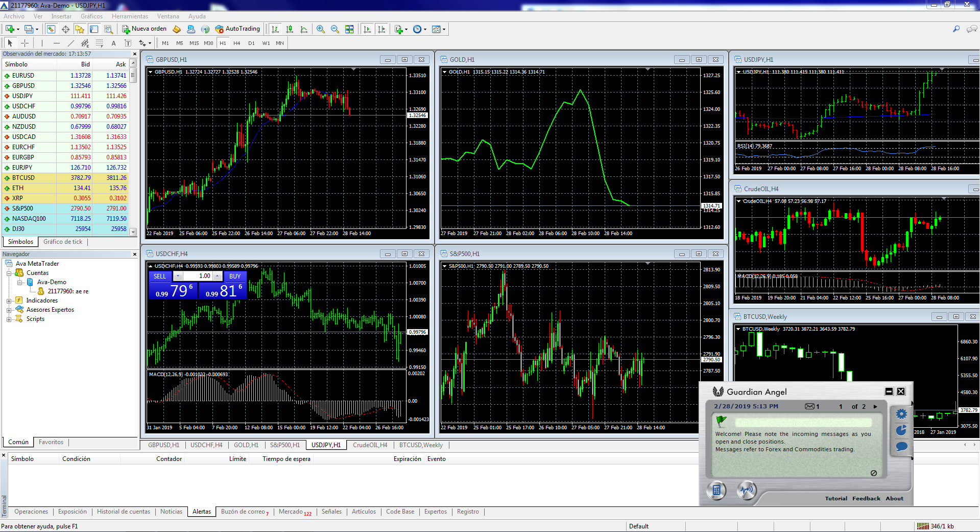
Task: Collapse the Ava-Demo account node
Action: click(x=19, y=282)
